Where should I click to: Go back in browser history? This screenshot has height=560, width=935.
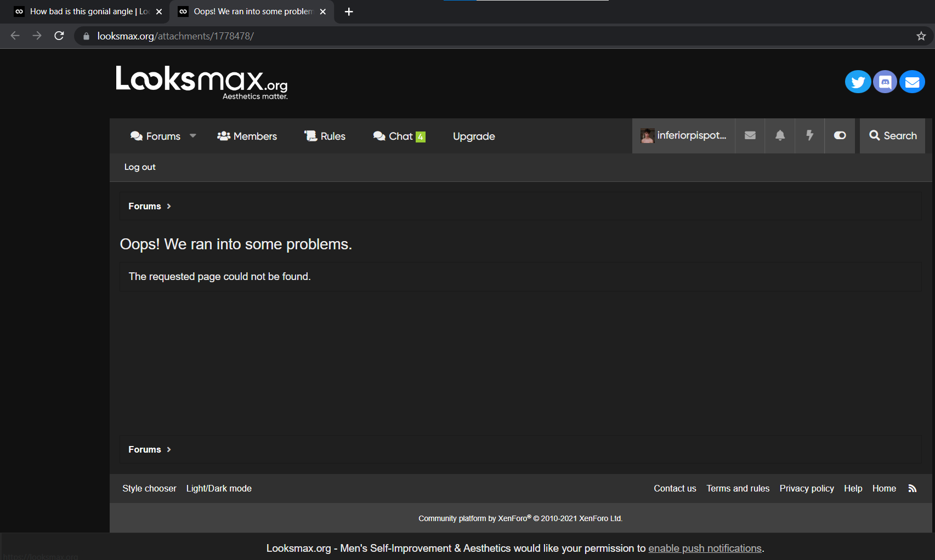pyautogui.click(x=15, y=36)
